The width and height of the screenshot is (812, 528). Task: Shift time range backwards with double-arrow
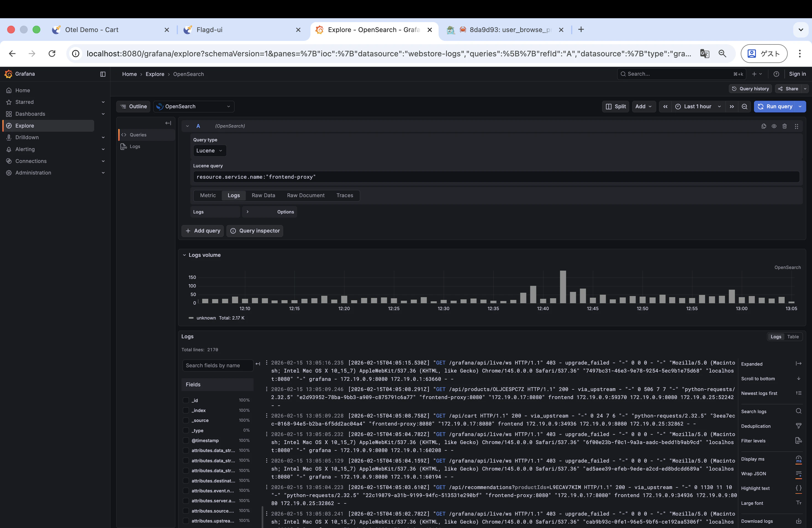pyautogui.click(x=665, y=106)
